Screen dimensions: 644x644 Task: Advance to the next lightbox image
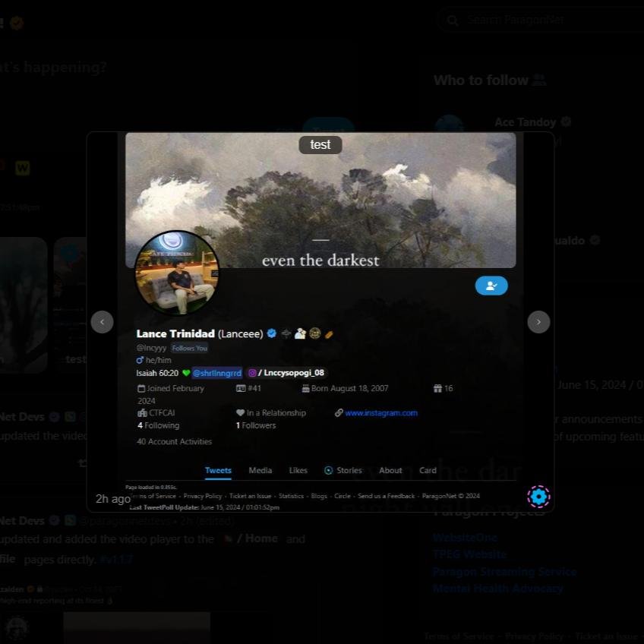538,322
